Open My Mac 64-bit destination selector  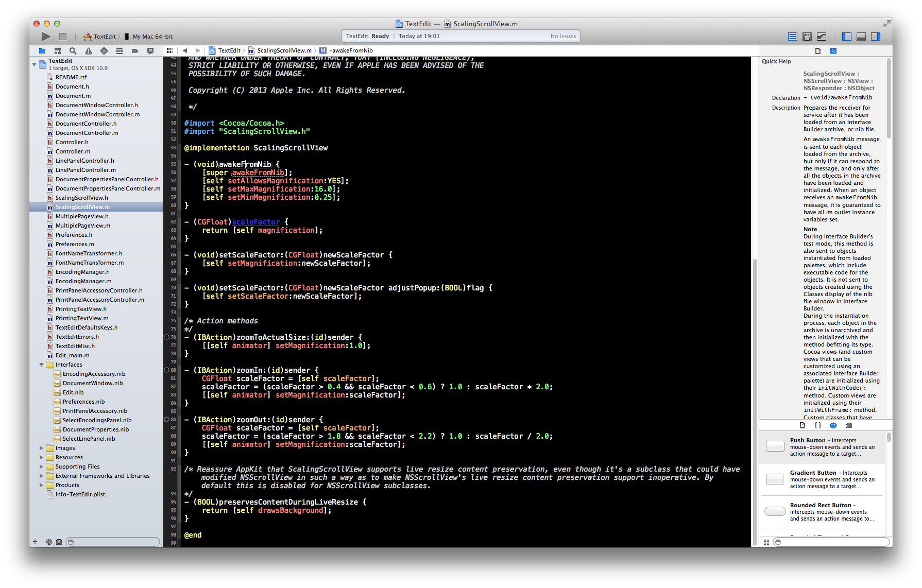148,37
